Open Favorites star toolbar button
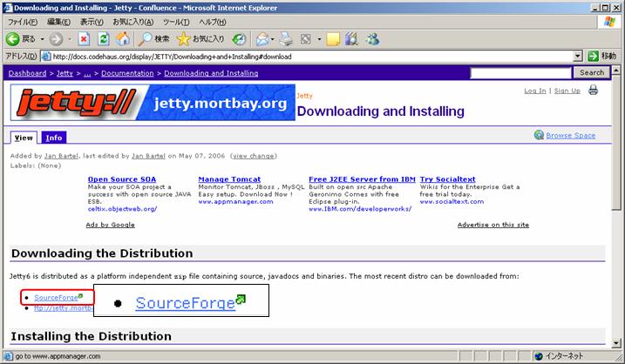Screen dimensions: 625x364 pyautogui.click(x=200, y=39)
